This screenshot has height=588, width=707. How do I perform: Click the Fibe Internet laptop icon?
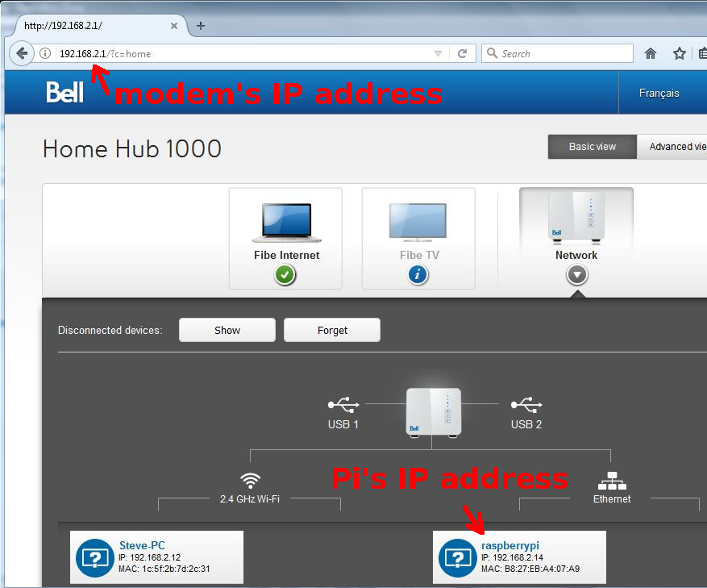pos(285,223)
